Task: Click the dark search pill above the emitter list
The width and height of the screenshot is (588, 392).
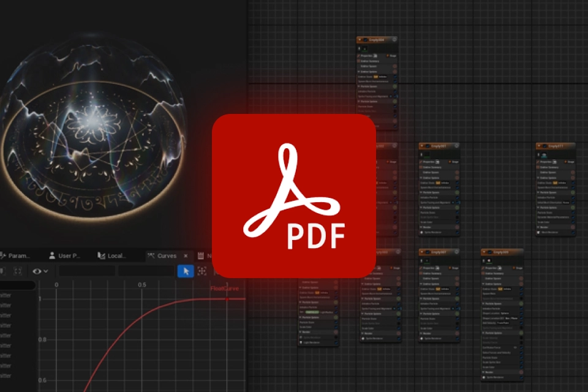Action: pyautogui.click(x=18, y=285)
